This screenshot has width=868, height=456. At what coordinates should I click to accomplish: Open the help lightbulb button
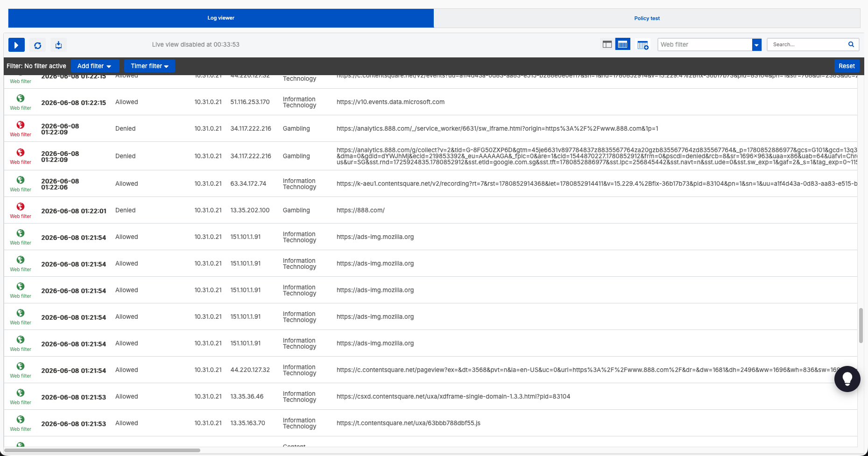[x=847, y=379]
